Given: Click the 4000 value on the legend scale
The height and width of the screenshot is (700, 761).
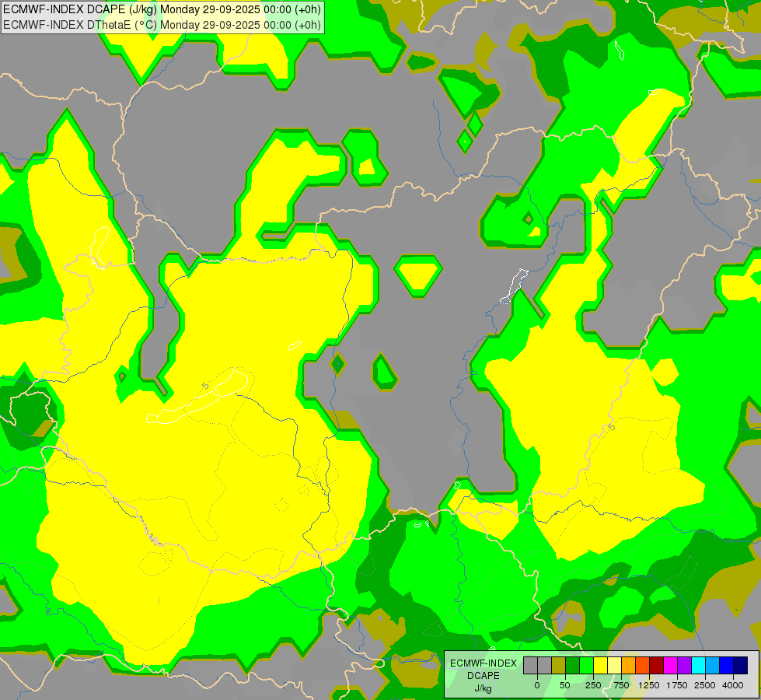Looking at the screenshot, I should tap(732, 685).
